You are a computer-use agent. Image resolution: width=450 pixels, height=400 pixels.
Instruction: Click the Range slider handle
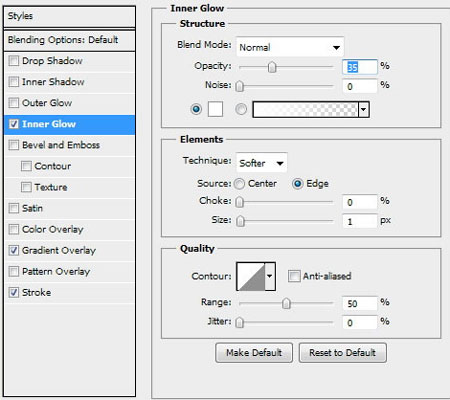(x=286, y=303)
